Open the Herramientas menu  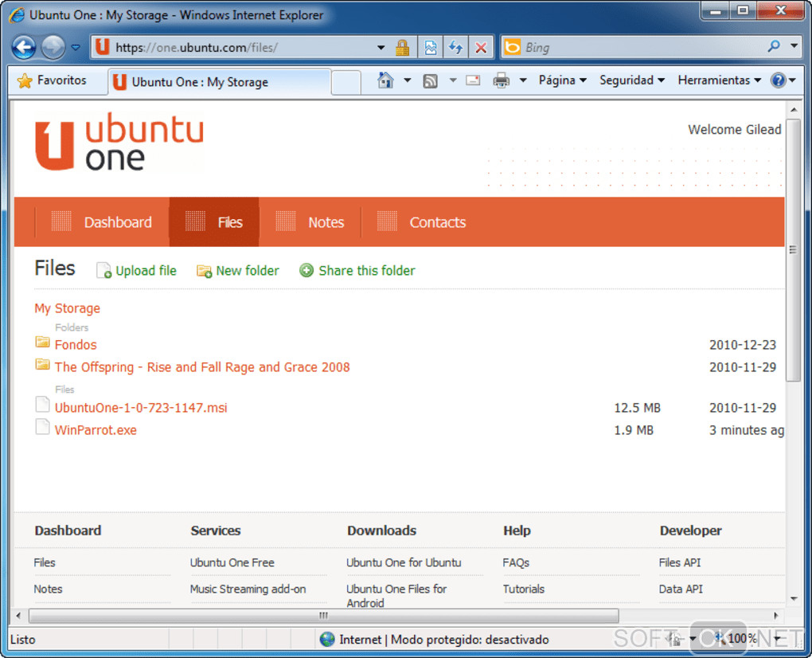coord(720,80)
